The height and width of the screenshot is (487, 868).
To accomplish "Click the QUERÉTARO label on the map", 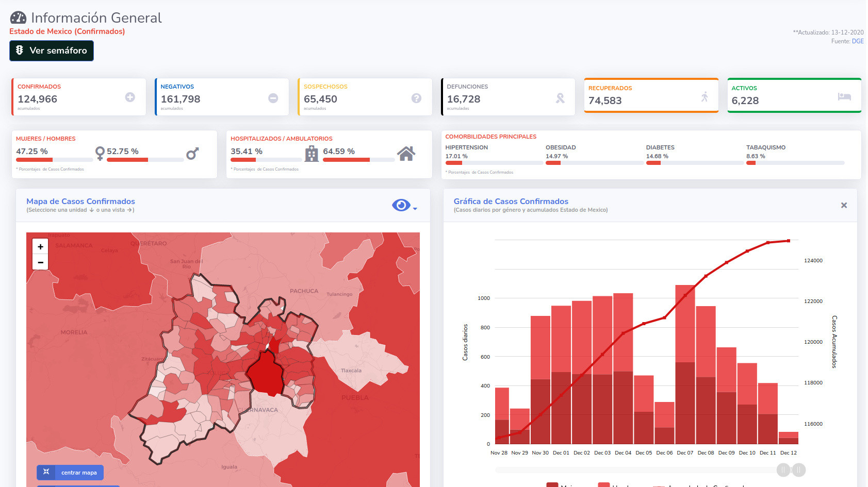I will 149,243.
